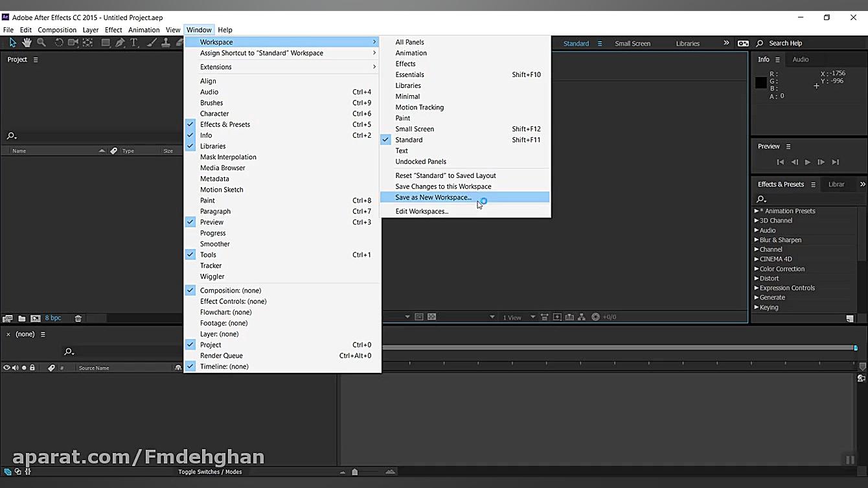
Task: Click the 8 bpc color depth setting
Action: [53, 318]
